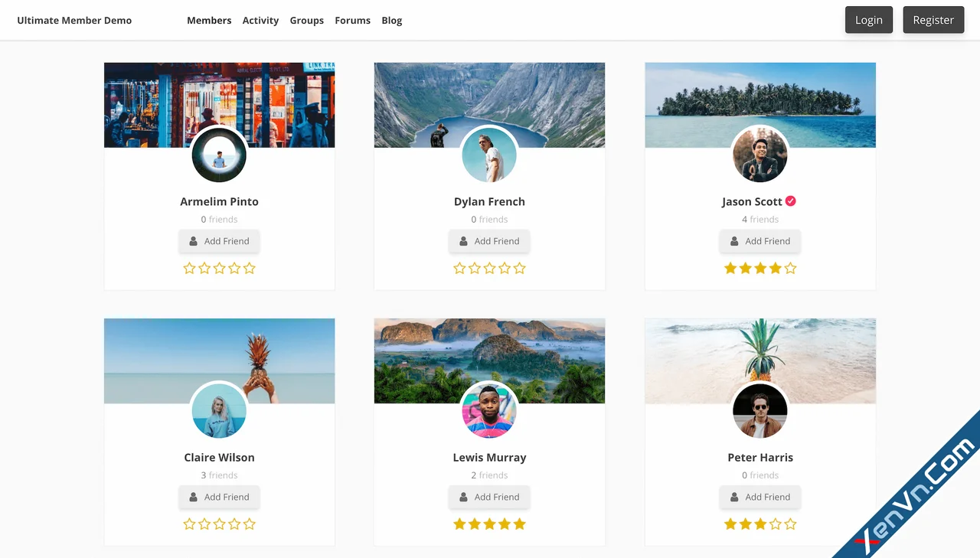Rate Dylan French three stars

[x=489, y=268]
